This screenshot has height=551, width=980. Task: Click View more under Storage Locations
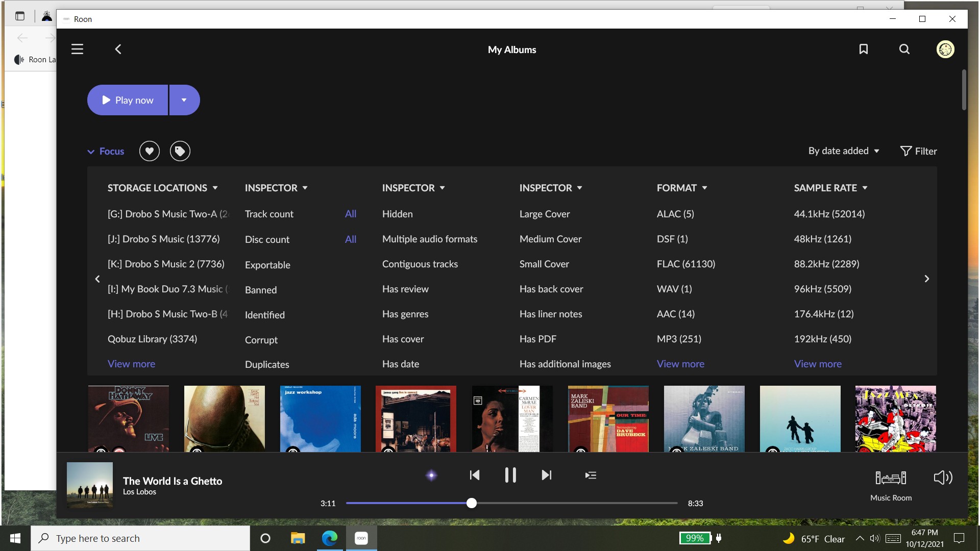pos(131,364)
